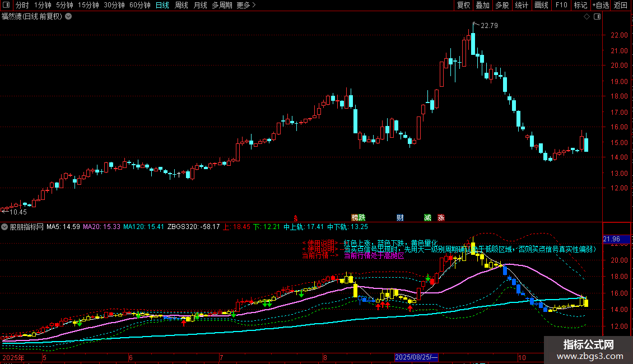
Task: Click the 上: 18.45 value
Action: pos(236,227)
